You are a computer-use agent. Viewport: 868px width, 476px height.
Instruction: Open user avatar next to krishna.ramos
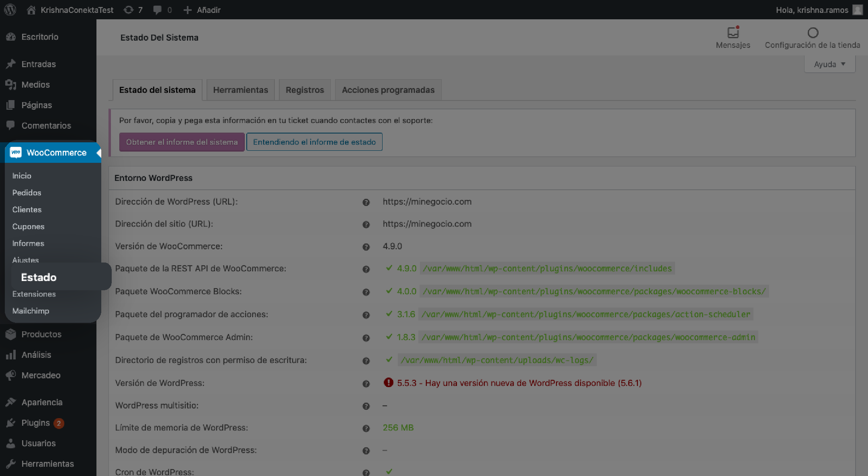858,10
